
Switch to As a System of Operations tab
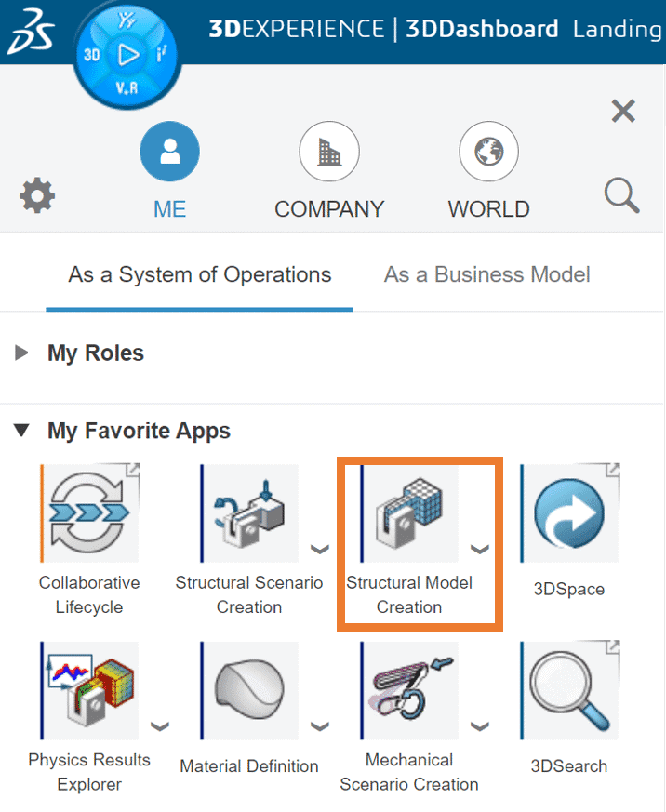tap(200, 275)
